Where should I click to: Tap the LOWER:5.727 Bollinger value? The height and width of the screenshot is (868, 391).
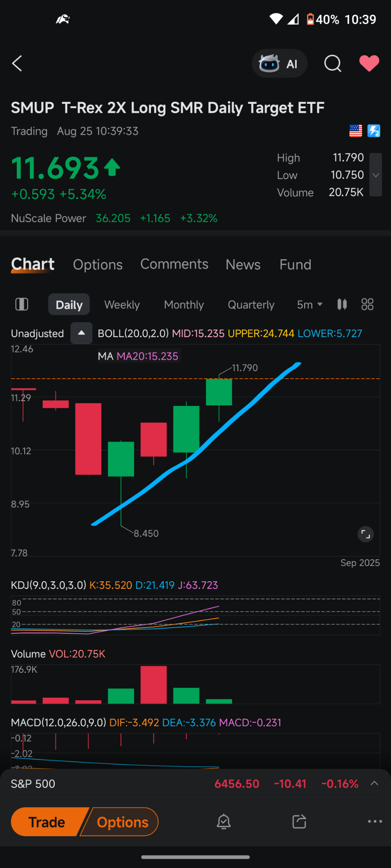tap(330, 333)
